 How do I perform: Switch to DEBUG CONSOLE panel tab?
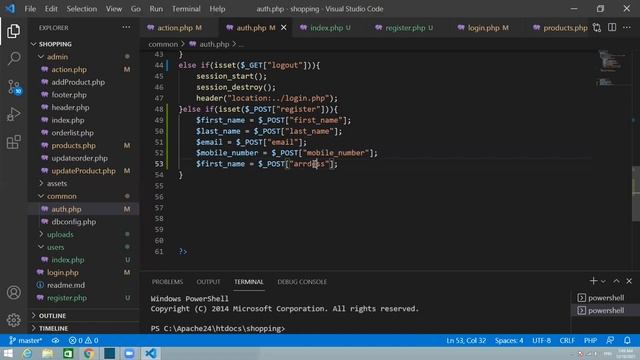(302, 282)
